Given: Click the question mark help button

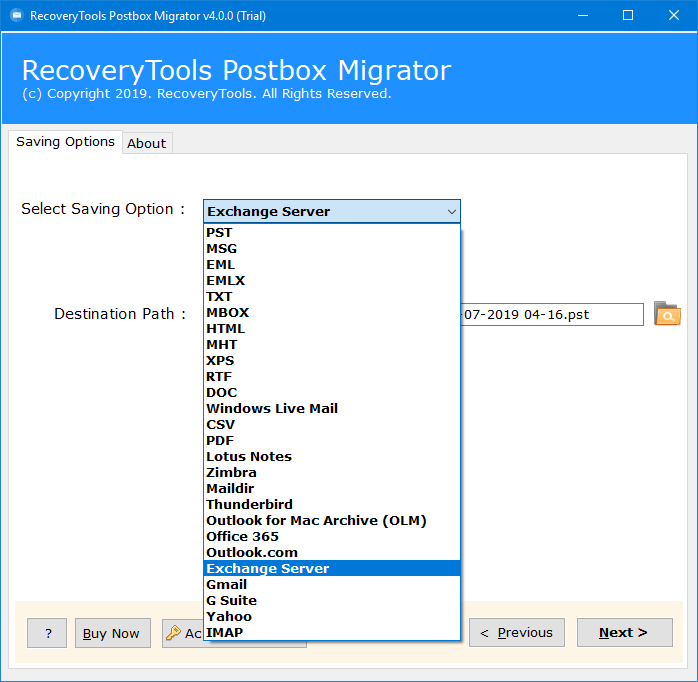Looking at the screenshot, I should pyautogui.click(x=47, y=633).
